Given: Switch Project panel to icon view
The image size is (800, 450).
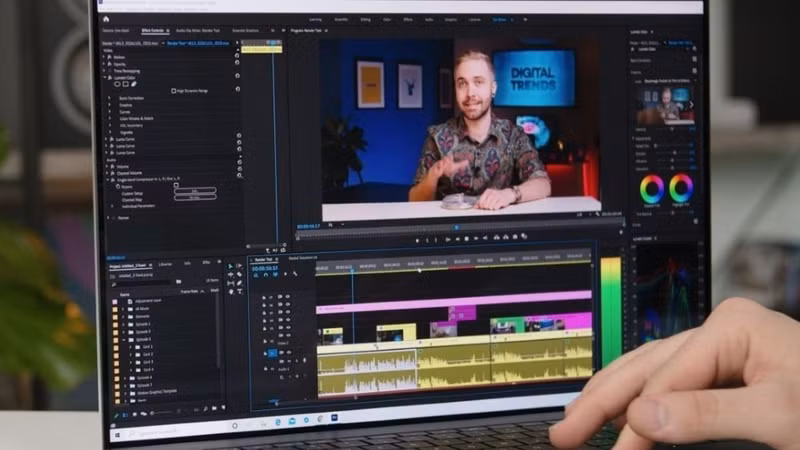Looking at the screenshot, I should click(x=134, y=415).
